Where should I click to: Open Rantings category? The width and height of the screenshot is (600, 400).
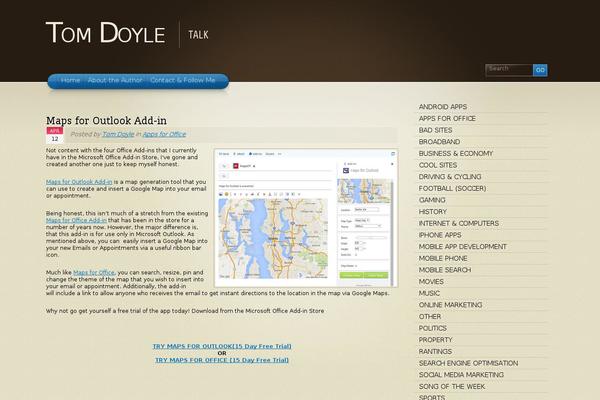click(435, 352)
